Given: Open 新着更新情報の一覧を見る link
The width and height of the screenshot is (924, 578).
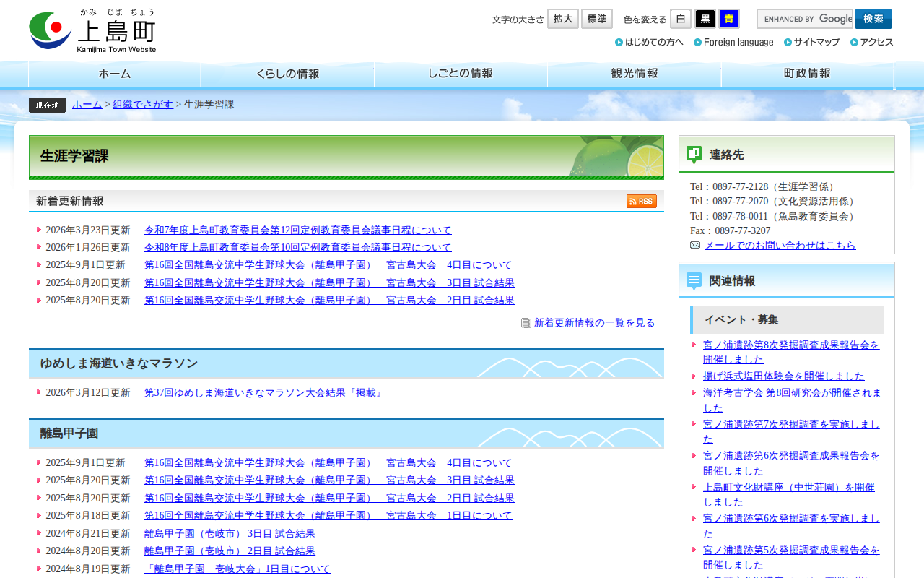Looking at the screenshot, I should coord(595,323).
